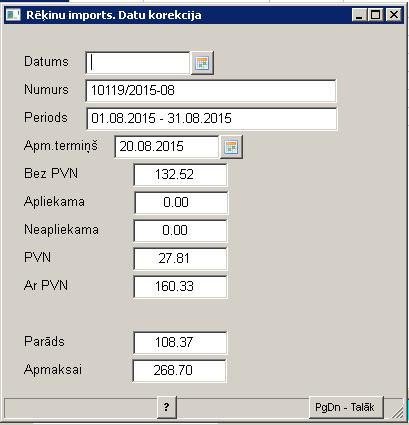Viewport: 409px width, 425px height.
Task: Open the calendar picker next to Datums
Action: tap(202, 63)
